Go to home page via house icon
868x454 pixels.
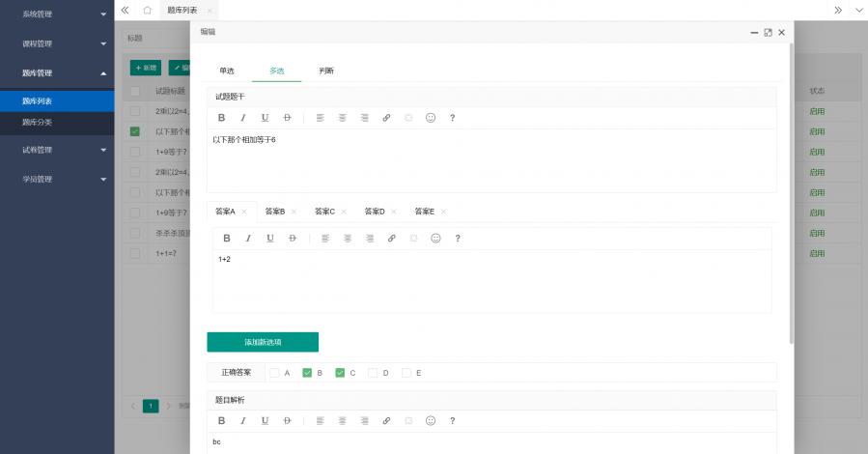point(147,10)
